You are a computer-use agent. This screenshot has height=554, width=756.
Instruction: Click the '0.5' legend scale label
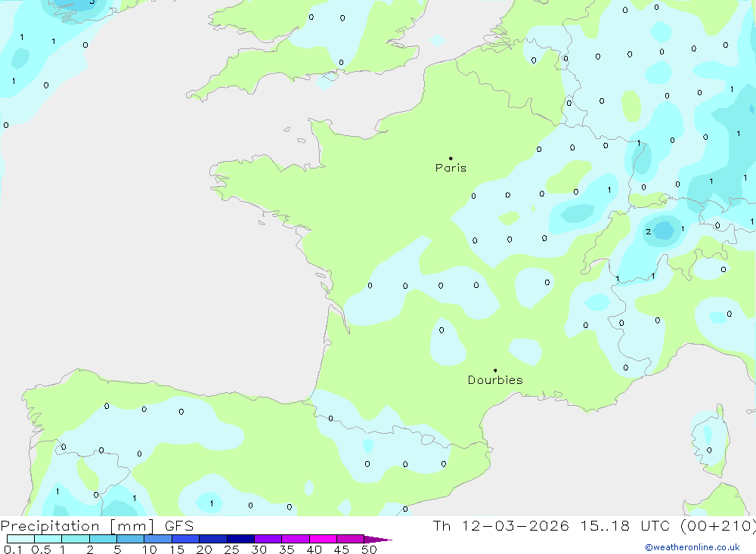pyautogui.click(x=41, y=549)
